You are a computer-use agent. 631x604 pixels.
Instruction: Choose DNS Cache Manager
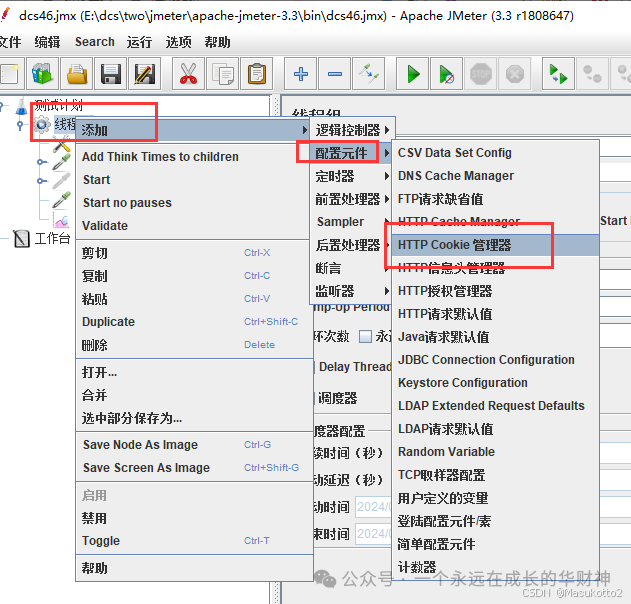coord(495,176)
